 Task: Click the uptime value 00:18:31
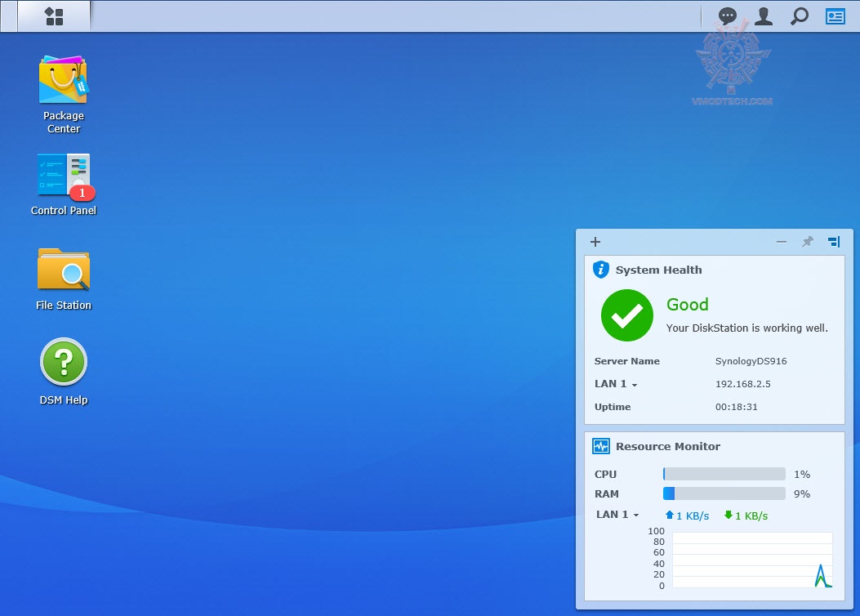[736, 407]
